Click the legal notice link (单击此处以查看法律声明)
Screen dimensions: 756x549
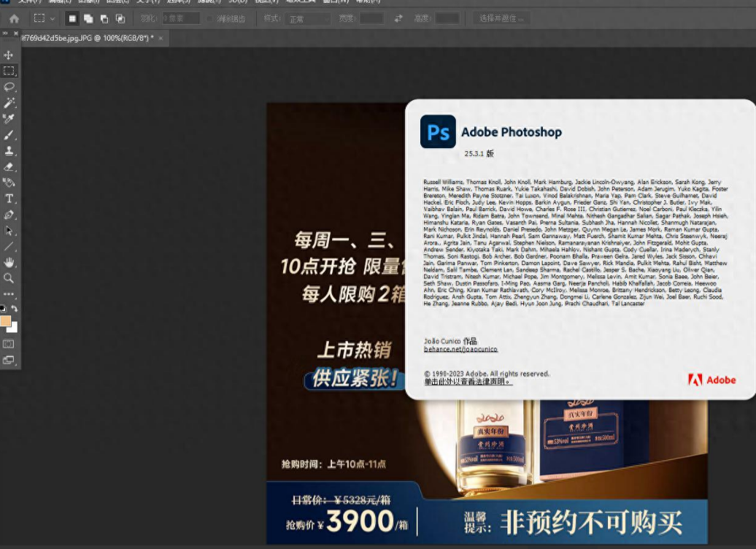(x=468, y=381)
